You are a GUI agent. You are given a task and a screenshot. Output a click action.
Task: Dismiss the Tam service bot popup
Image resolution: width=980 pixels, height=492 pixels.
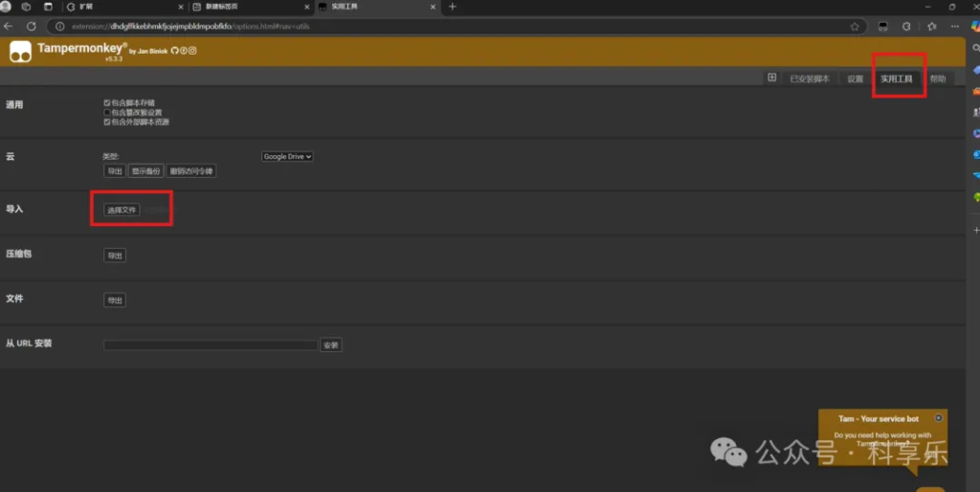click(x=938, y=417)
